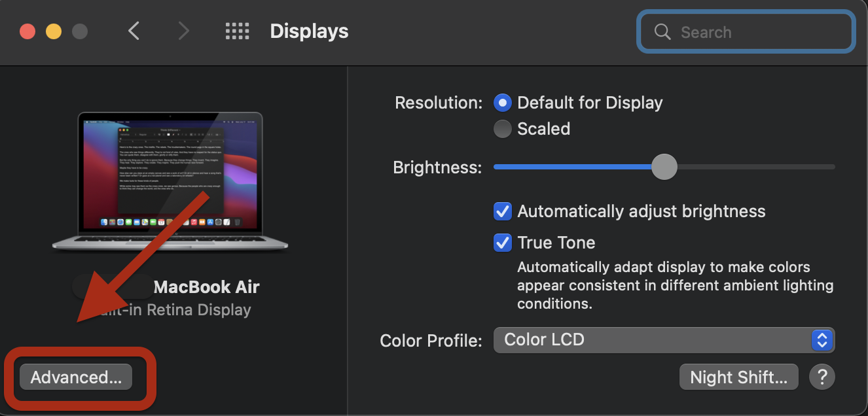This screenshot has height=416, width=868.
Task: Click the red close window button
Action: pyautogui.click(x=27, y=31)
